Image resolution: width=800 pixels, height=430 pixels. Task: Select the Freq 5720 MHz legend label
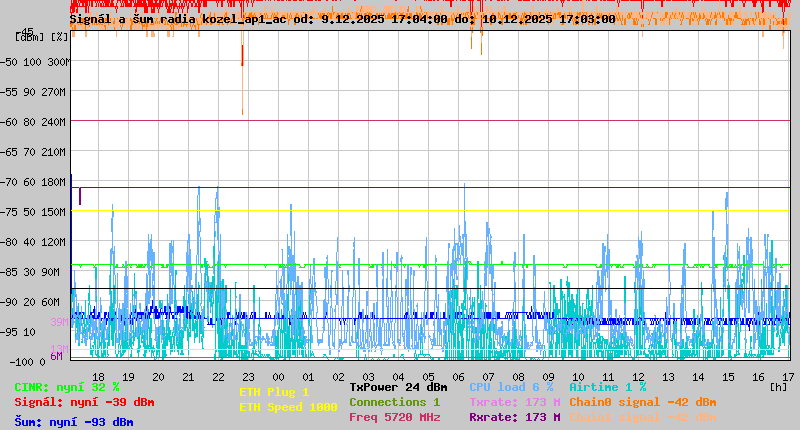(394, 417)
